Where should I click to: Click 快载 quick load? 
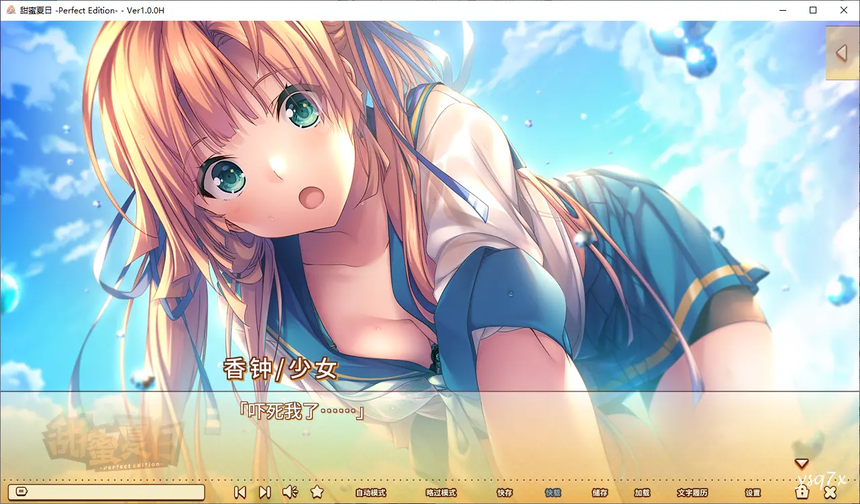click(x=553, y=493)
